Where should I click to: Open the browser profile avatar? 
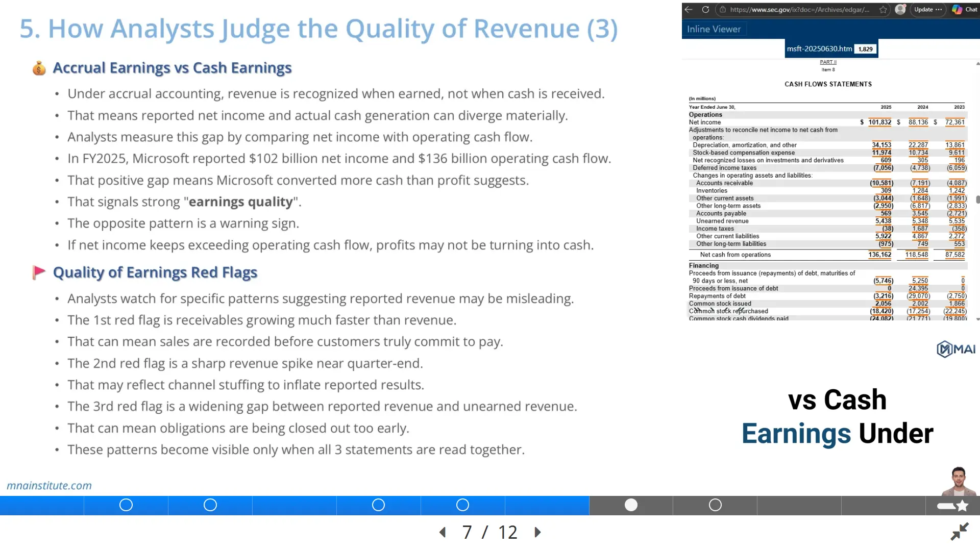point(900,9)
